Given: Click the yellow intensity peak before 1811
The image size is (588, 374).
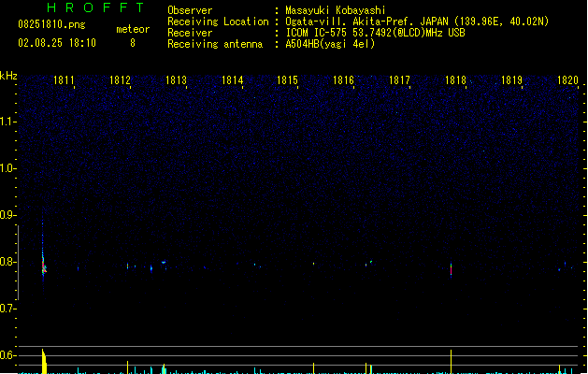Looking at the screenshot, I should tap(44, 361).
